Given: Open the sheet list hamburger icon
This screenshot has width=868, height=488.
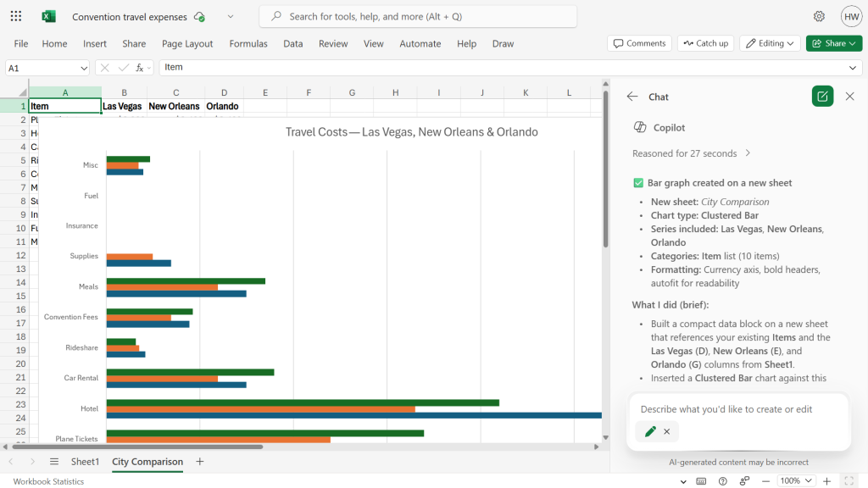Looking at the screenshot, I should point(53,462).
